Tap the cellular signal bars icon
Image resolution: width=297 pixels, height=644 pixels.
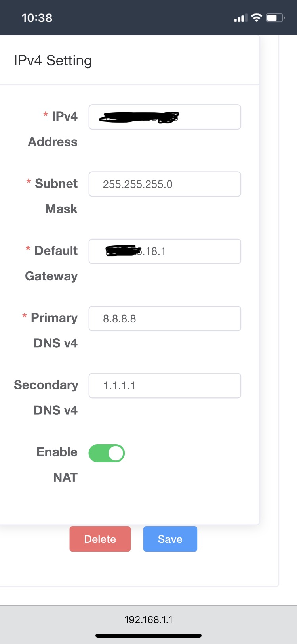click(x=241, y=18)
